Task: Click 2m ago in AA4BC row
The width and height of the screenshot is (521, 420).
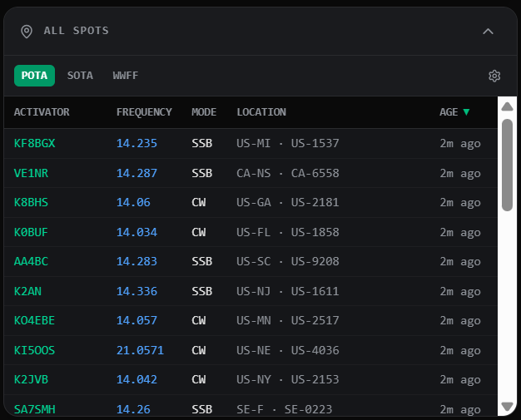Action: click(460, 262)
